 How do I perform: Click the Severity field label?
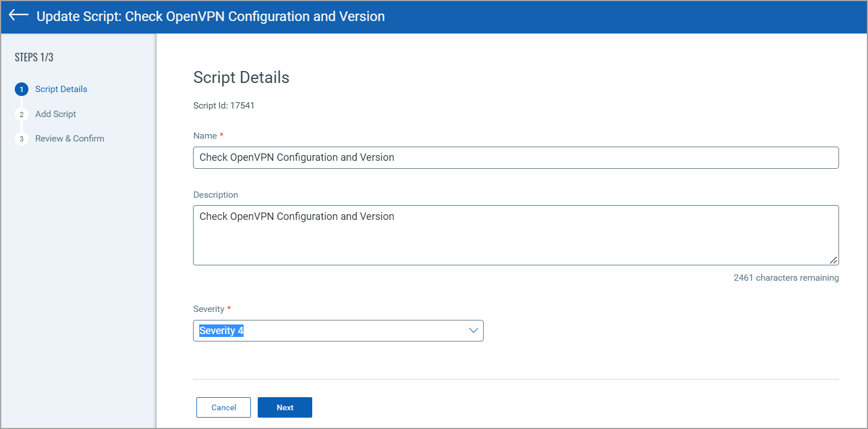pos(209,309)
